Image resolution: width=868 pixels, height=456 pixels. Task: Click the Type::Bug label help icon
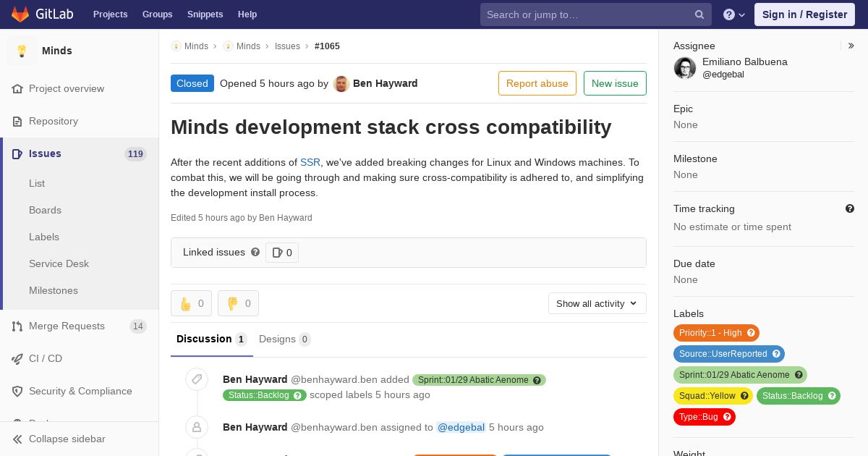coord(727,417)
